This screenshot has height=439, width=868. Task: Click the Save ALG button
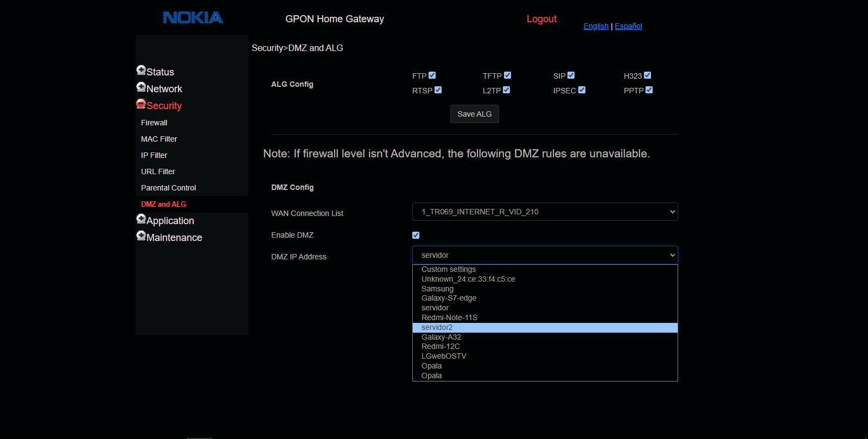pos(475,114)
